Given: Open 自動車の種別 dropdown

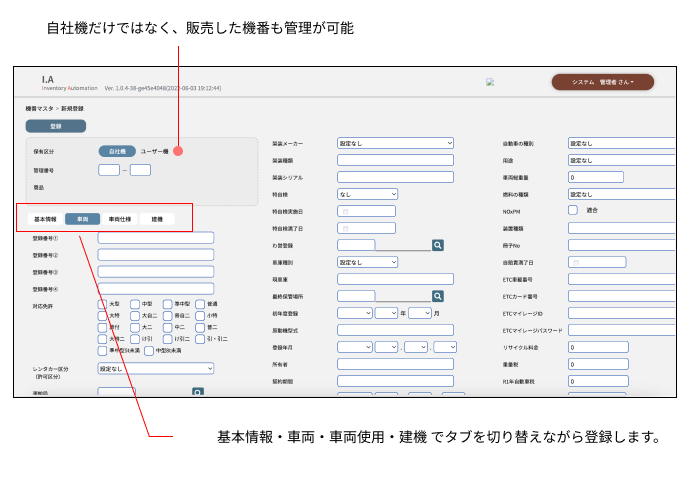Looking at the screenshot, I should pos(621,143).
